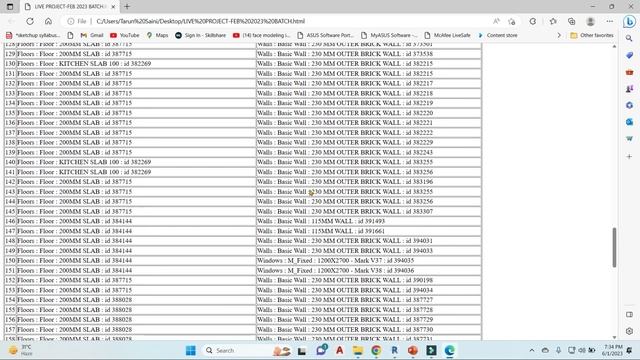Image resolution: width=640 pixels, height=360 pixels.
Task: Click the address bar file path
Action: click(x=200, y=21)
